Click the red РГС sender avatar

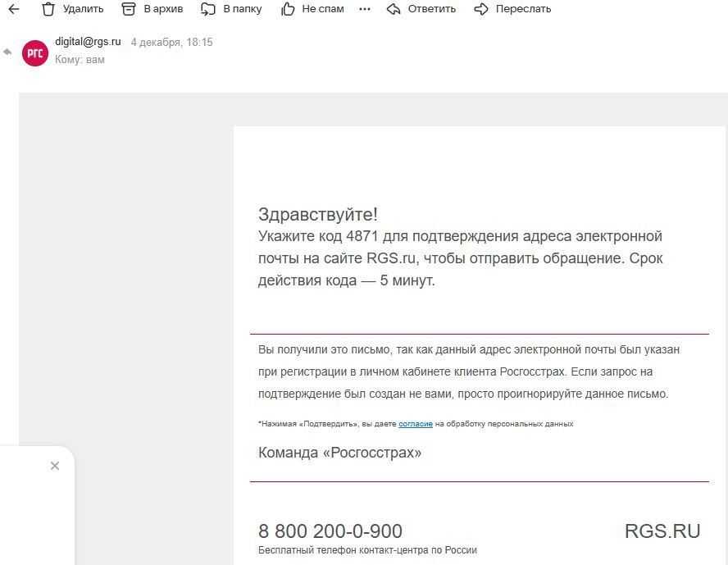[x=35, y=52]
